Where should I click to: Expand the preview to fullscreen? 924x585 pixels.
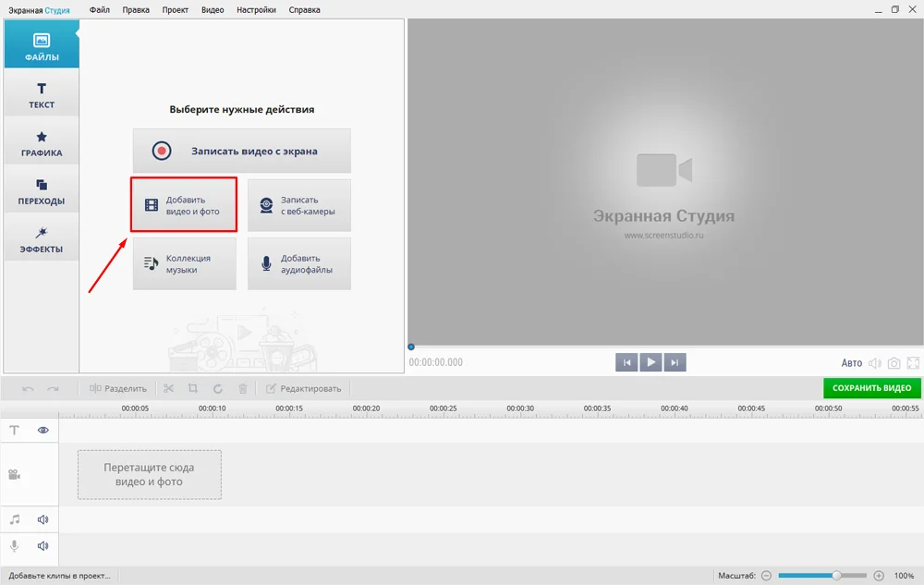tap(913, 363)
